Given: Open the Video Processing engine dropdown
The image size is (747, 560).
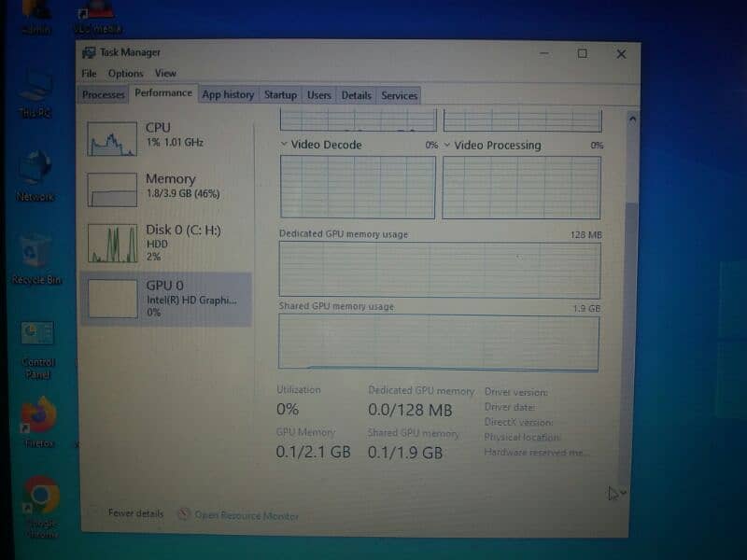Looking at the screenshot, I should point(447,146).
